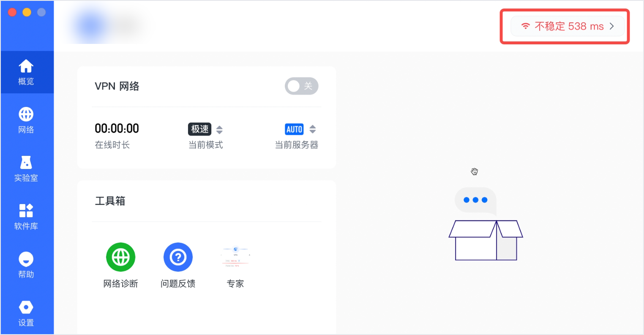Click the 00:00:00 online duration value

117,128
